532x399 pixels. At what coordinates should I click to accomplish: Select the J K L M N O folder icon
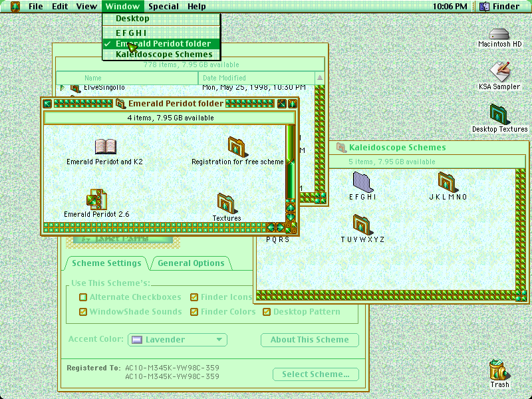pyautogui.click(x=448, y=182)
